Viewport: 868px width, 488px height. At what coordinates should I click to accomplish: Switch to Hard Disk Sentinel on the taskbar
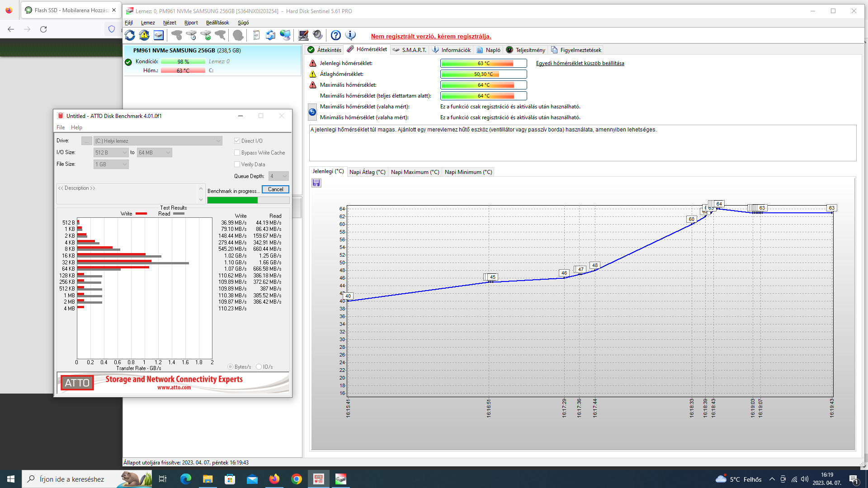click(x=341, y=479)
